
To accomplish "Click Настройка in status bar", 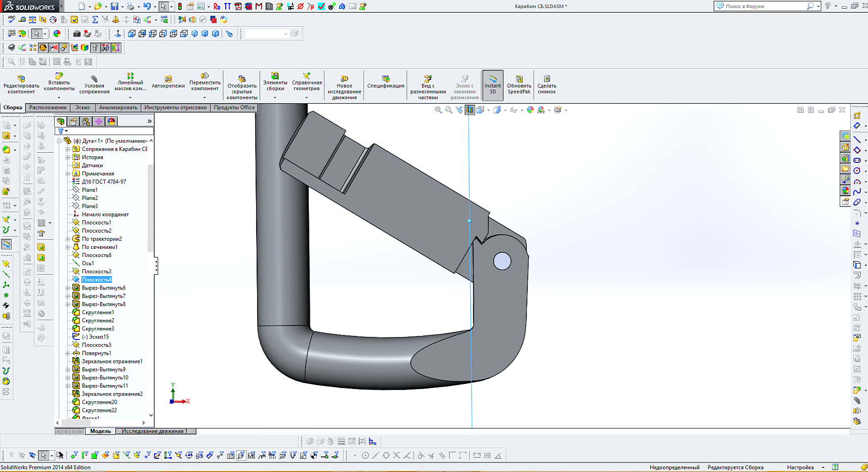I will pos(800,467).
